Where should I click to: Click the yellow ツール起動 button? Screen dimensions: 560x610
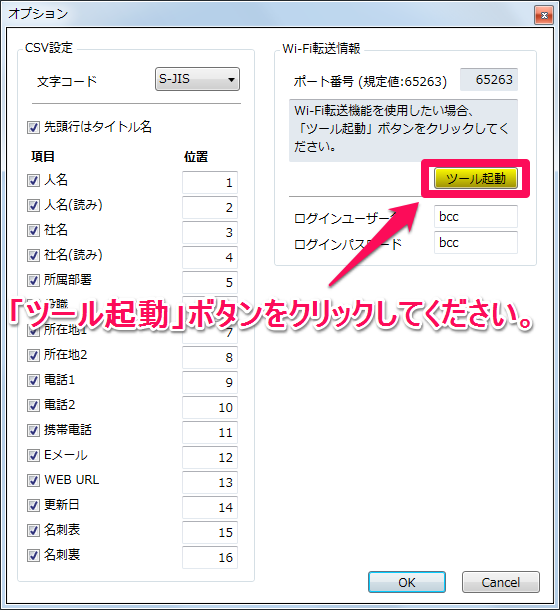[476, 179]
